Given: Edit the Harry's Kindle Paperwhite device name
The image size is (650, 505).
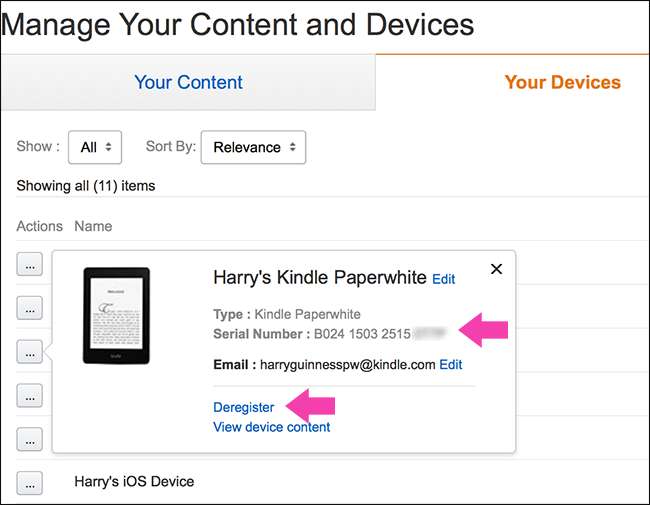Looking at the screenshot, I should 443,279.
